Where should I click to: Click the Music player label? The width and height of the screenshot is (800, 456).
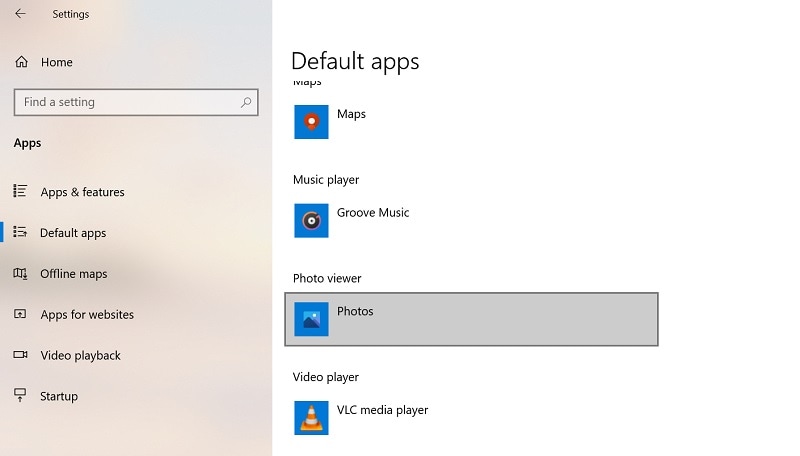pos(326,180)
